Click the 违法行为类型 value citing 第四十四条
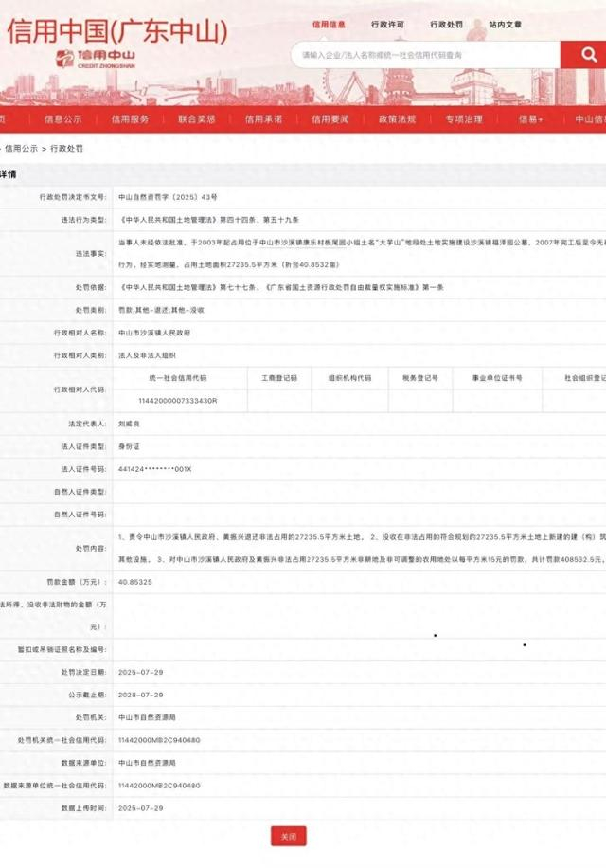Screen dimensions: 606x868 pyautogui.click(x=209, y=220)
